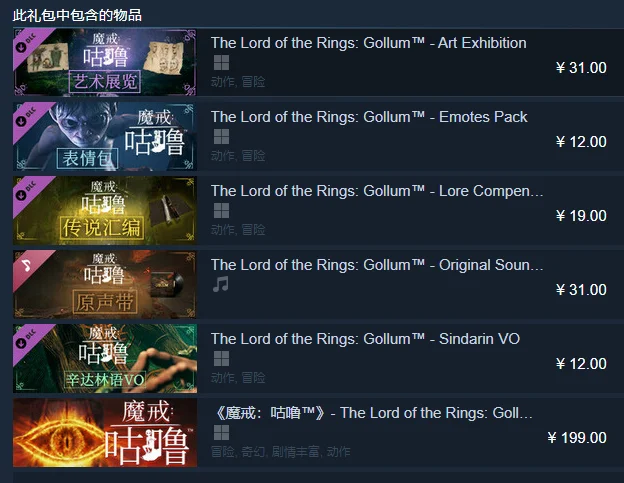
Task: Open the Sindarin VO title link
Action: (x=365, y=339)
